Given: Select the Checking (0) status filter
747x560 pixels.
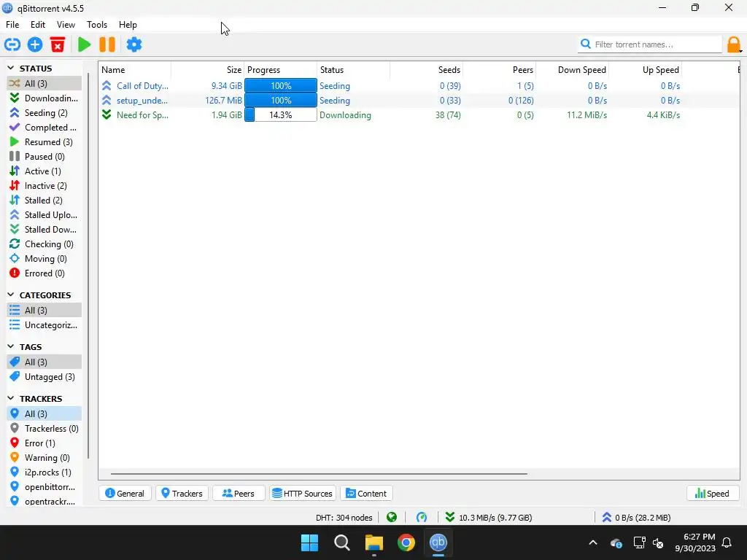Looking at the screenshot, I should tap(44, 244).
